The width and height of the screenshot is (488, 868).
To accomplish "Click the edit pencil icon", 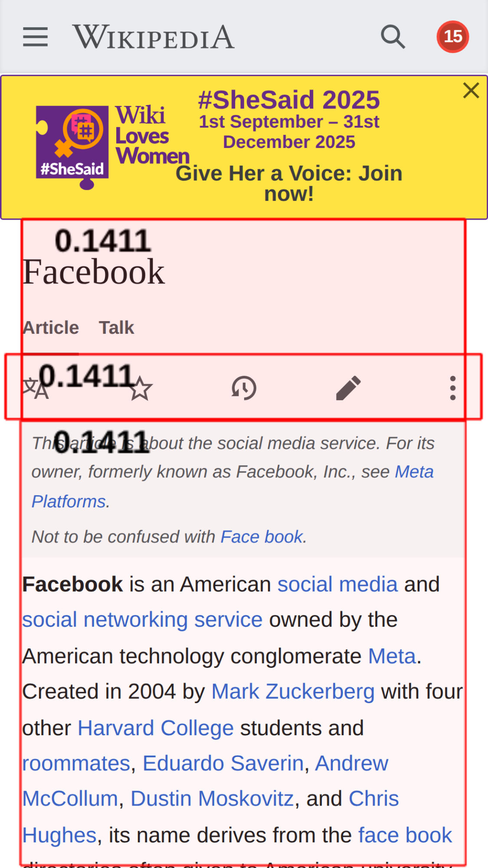I will pyautogui.click(x=348, y=388).
